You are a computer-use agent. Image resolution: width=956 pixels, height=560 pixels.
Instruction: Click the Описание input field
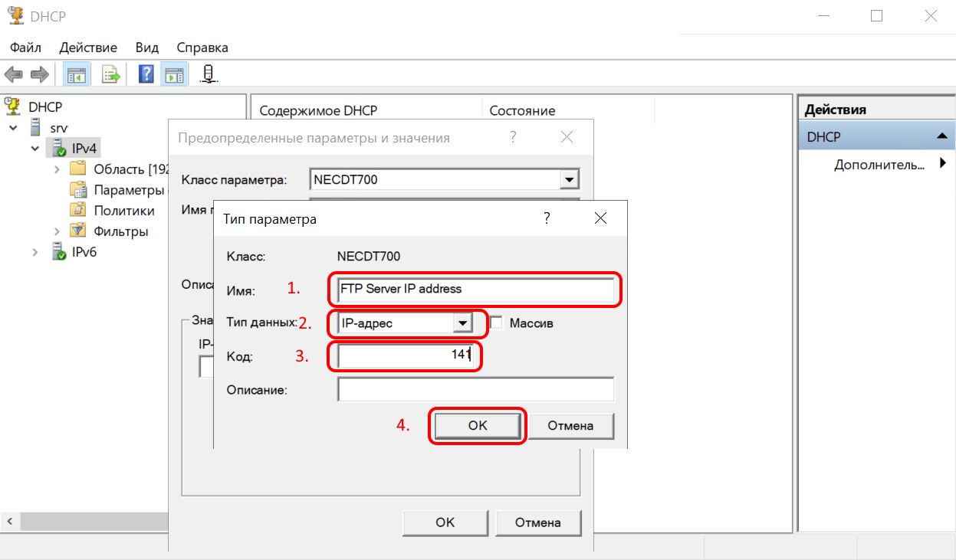pos(475,390)
